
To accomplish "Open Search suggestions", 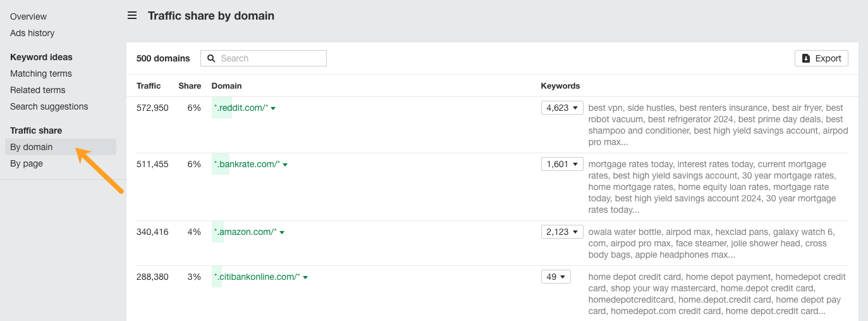I will pyautogui.click(x=49, y=106).
